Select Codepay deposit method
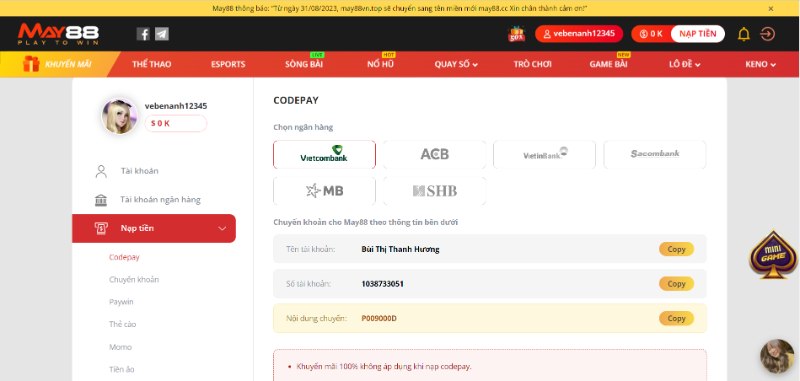 point(124,257)
